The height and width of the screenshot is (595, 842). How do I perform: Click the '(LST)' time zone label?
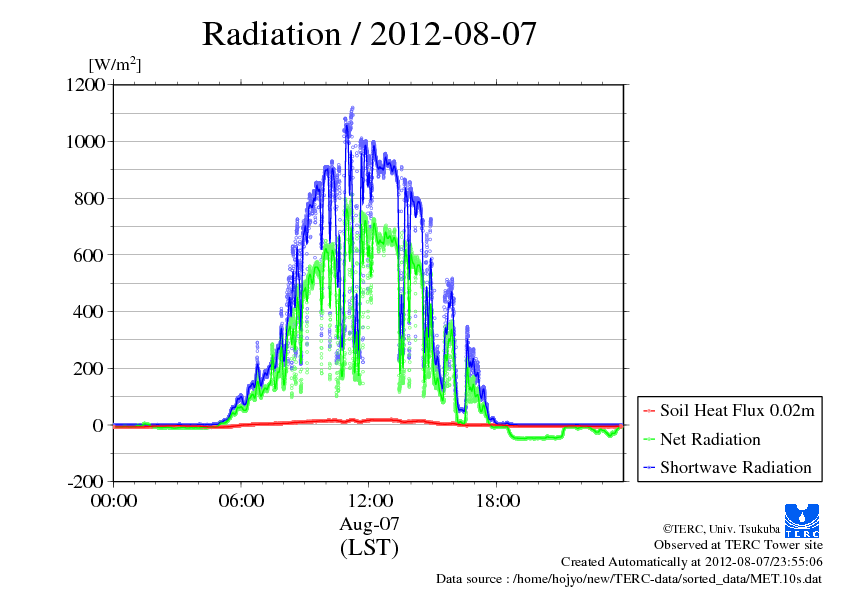pyautogui.click(x=369, y=548)
